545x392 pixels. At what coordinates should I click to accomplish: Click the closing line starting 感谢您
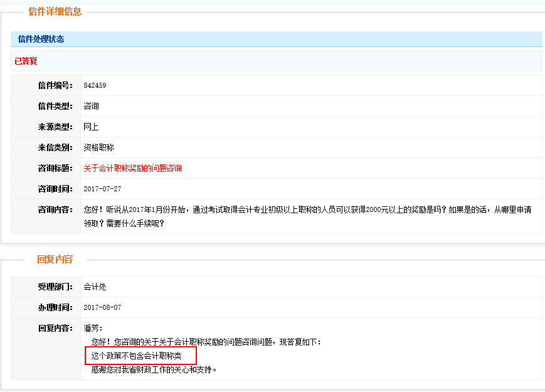coord(154,369)
